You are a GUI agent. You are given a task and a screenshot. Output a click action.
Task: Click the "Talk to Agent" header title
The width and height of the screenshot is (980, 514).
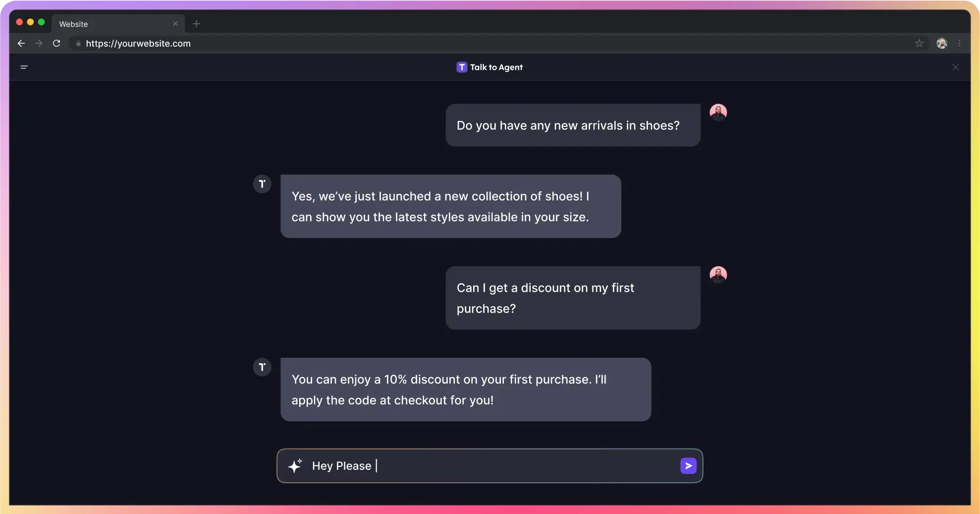[496, 67]
